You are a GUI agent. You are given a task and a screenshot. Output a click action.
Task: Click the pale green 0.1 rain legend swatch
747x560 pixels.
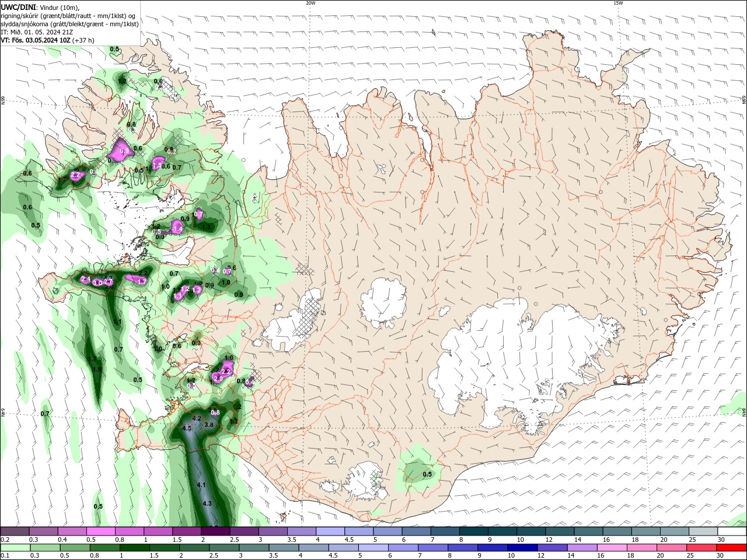(15, 548)
